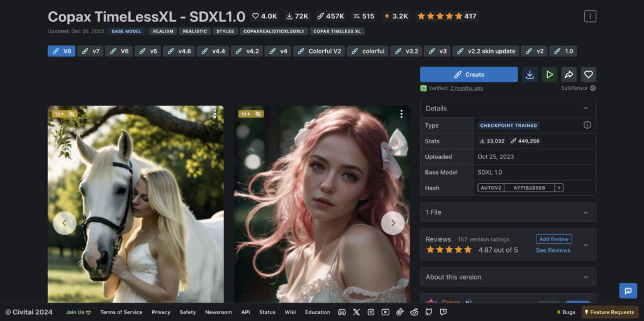The height and width of the screenshot is (321, 644).
Task: Open the Education footer link
Action: 318,312
